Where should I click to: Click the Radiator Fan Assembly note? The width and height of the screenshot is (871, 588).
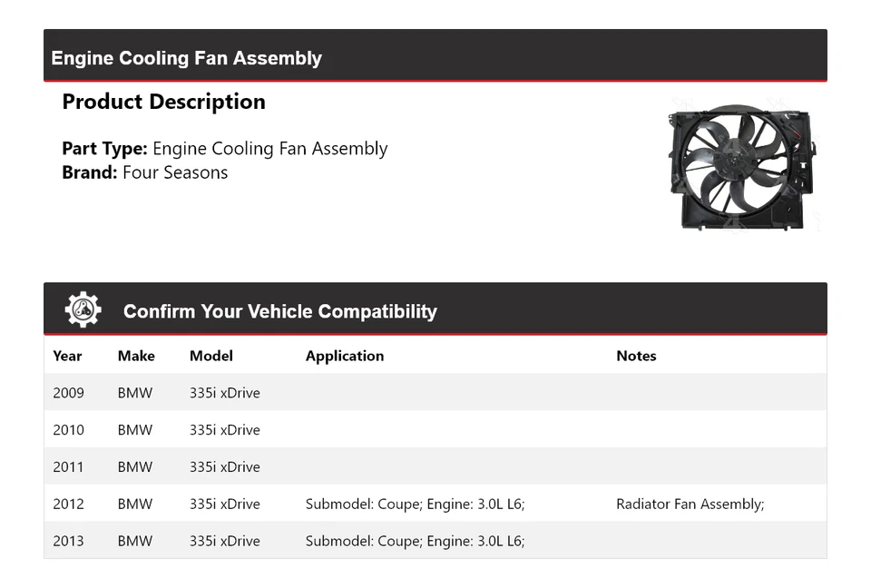(690, 505)
